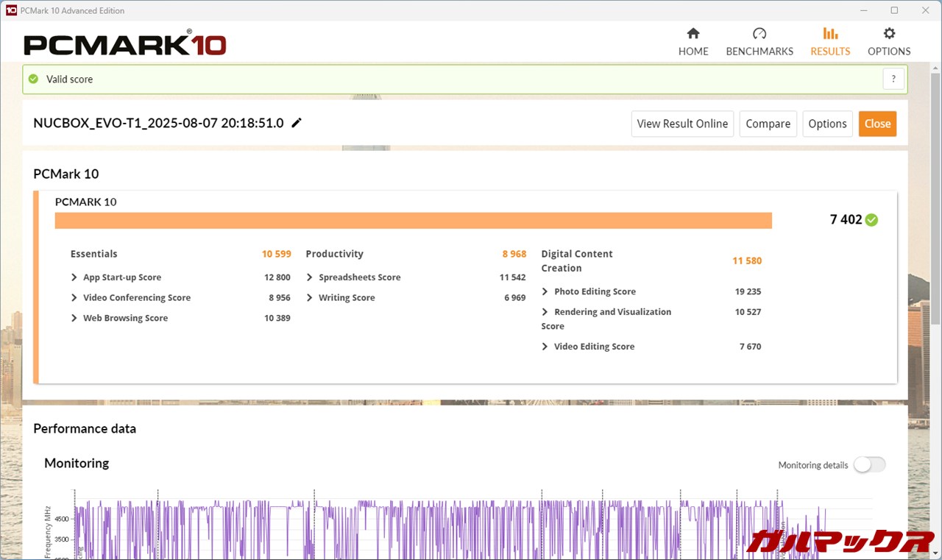942x560 pixels.
Task: Expand App Start-up Score details
Action: click(x=74, y=277)
